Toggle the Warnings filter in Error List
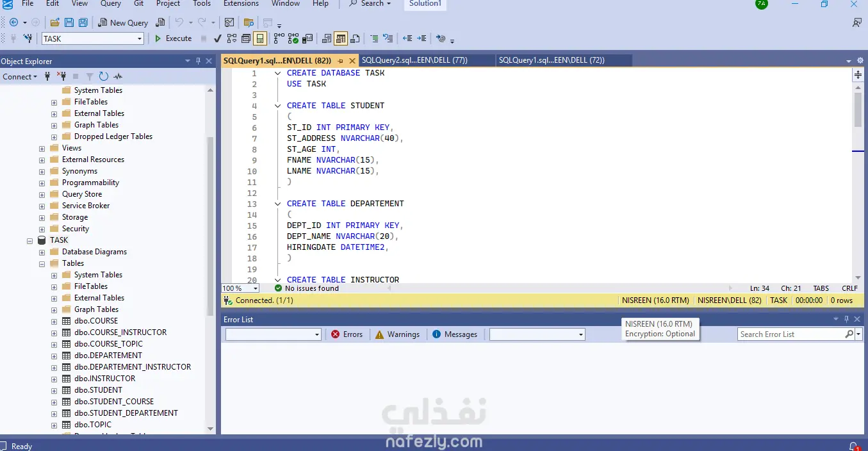 (x=397, y=334)
